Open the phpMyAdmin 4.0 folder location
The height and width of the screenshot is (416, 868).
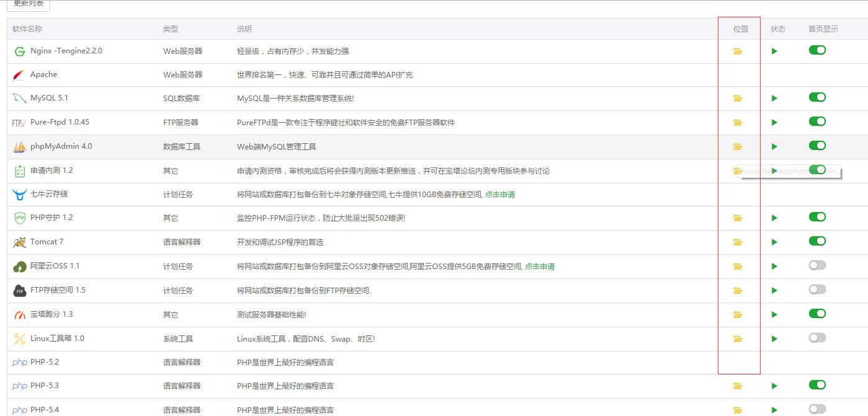coord(738,146)
